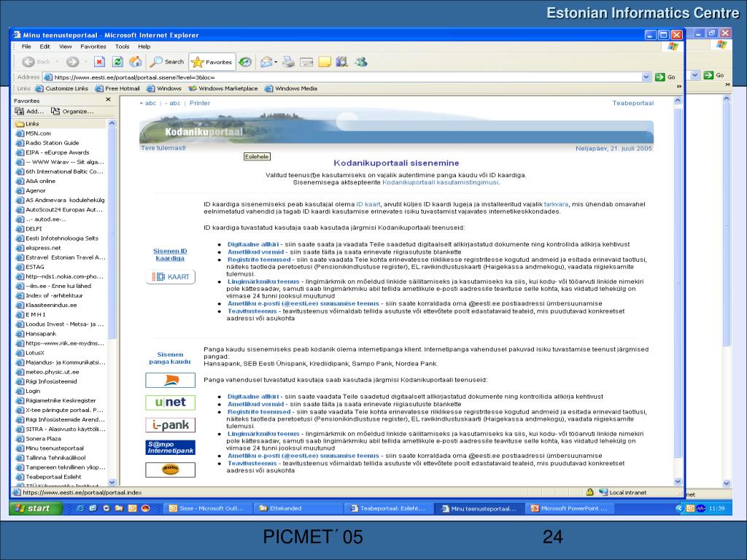Open Kodanikuportaali kasutamistingimusi link

pos(441,182)
